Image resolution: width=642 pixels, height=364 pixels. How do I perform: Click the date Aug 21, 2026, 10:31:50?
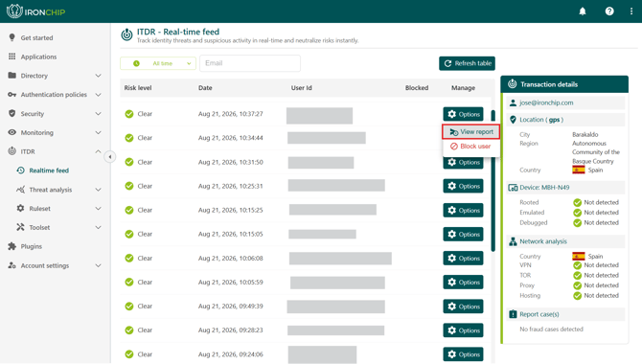pos(231,162)
